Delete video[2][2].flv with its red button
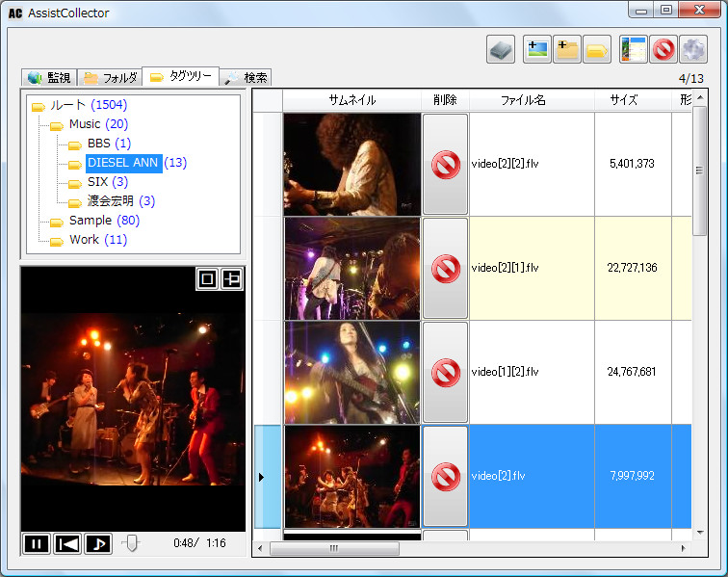Screen dimensions: 728x577 tap(445, 164)
